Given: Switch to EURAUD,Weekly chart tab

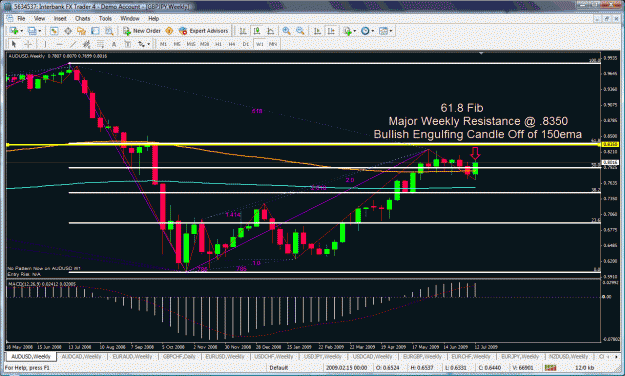Looking at the screenshot, I should 132,356.
